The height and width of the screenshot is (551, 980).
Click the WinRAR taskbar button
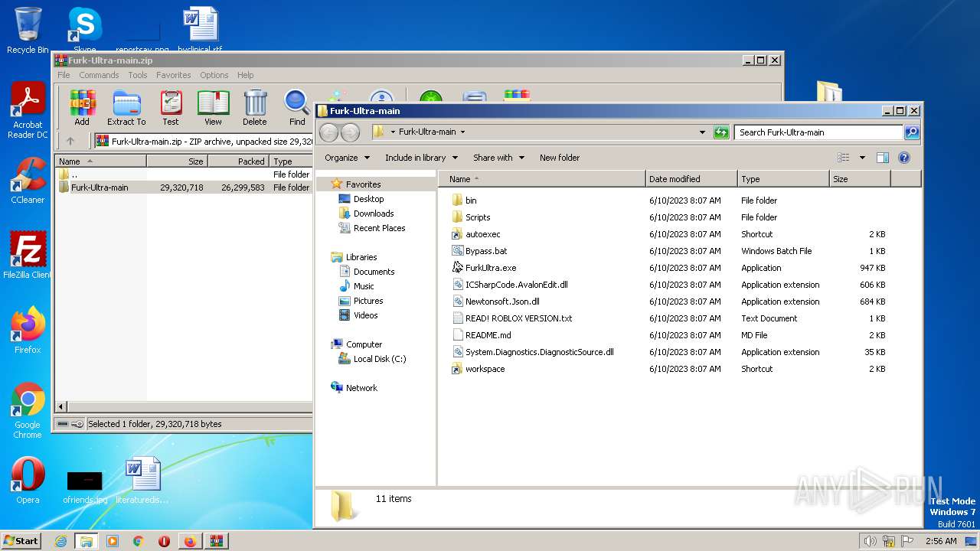216,541
